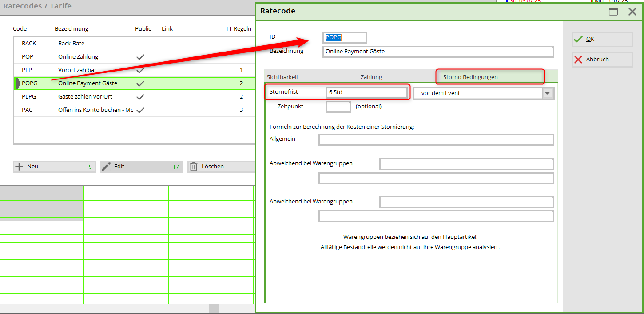Toggle Public checkmark for PAC row

click(x=140, y=110)
